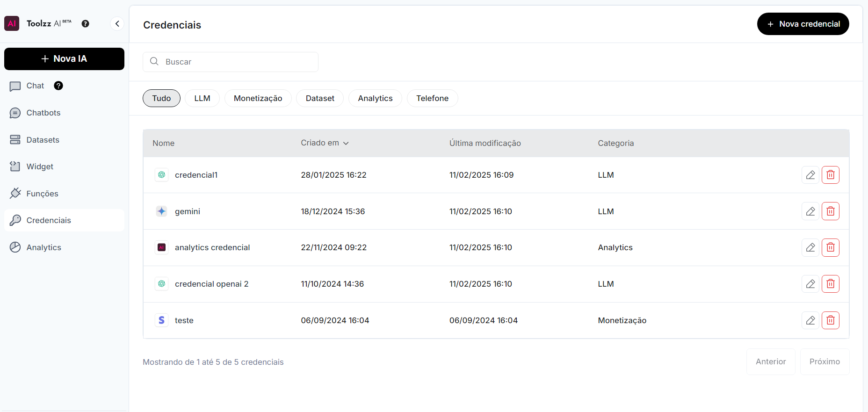Click the Próximo pagination button

tap(825, 361)
